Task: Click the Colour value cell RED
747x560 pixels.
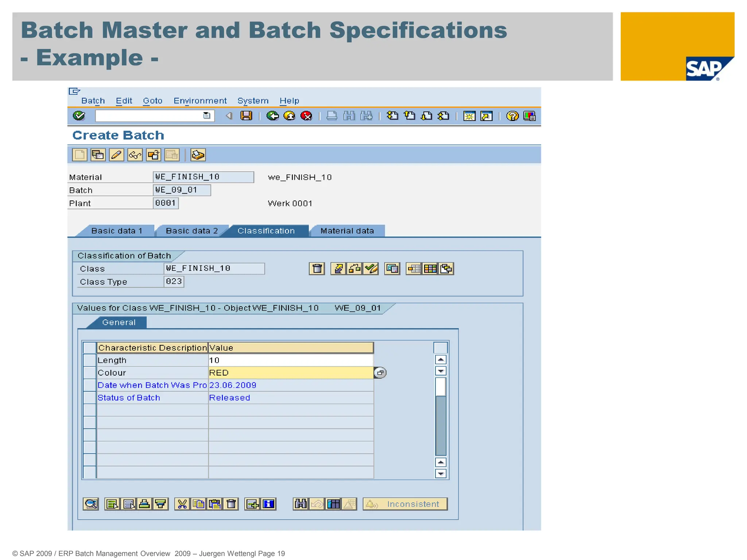Action: pos(291,373)
